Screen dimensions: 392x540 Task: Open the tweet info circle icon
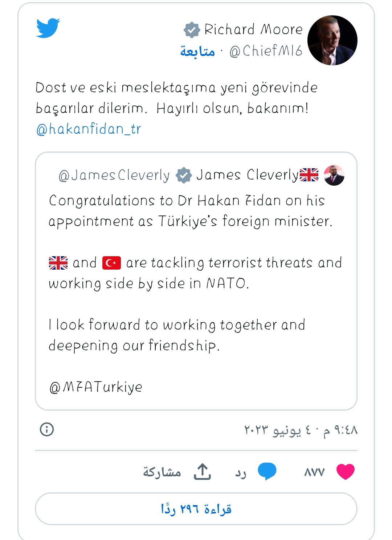(x=47, y=429)
